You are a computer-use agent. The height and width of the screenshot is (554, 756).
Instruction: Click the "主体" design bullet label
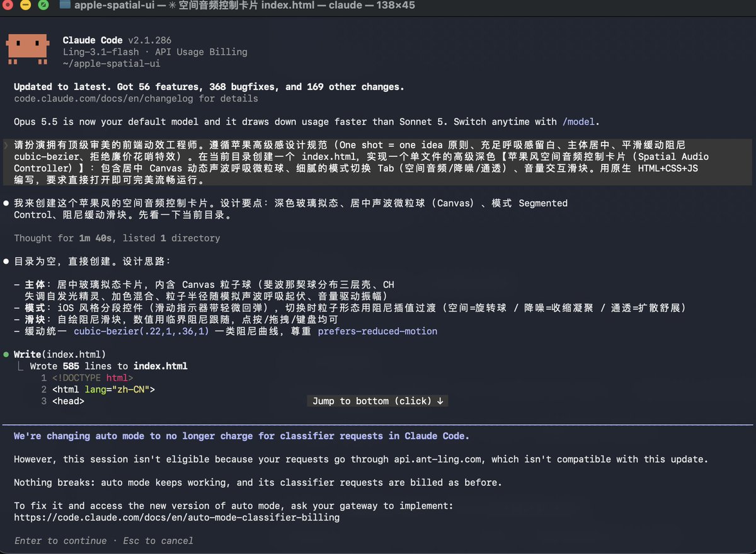pyautogui.click(x=36, y=285)
